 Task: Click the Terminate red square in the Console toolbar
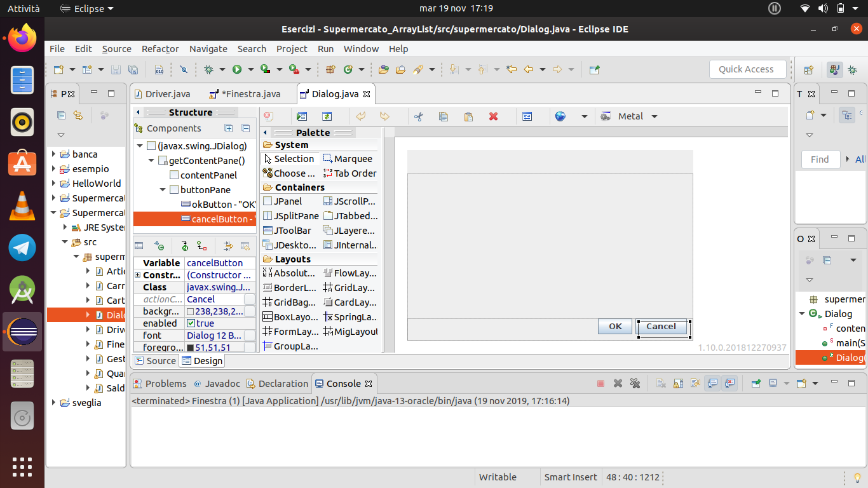click(x=600, y=384)
